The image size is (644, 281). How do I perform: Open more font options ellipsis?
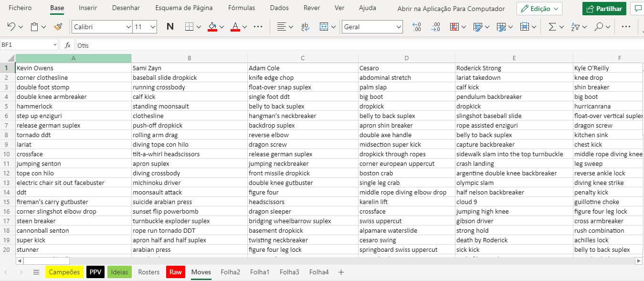coord(258,27)
